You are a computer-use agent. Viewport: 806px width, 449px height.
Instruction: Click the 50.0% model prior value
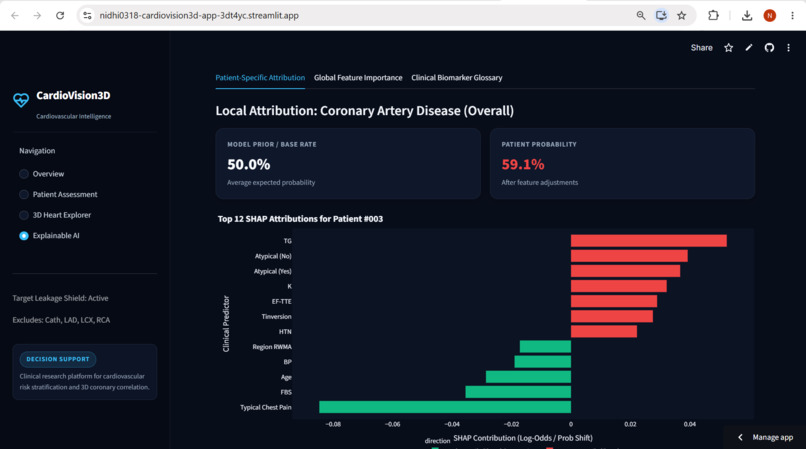[x=249, y=165]
